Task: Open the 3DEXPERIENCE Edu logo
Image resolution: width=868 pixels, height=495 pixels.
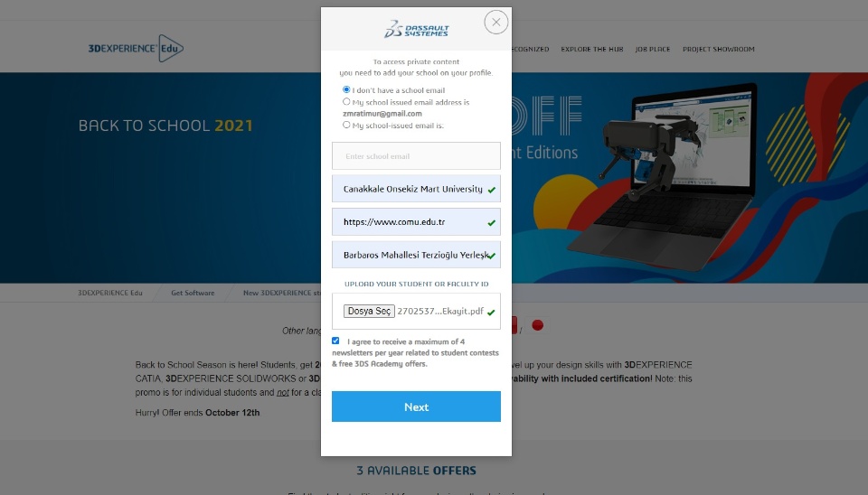Action: point(136,48)
